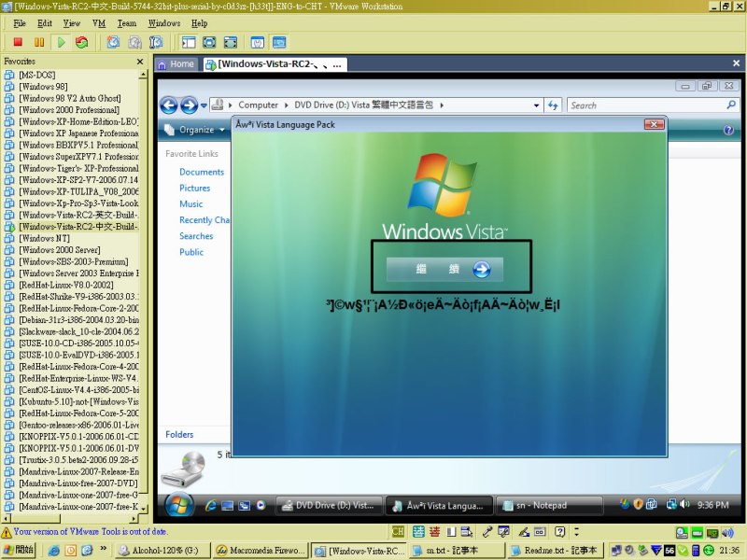747x560 pixels.
Task: Click the orange Suspend button in VMware toolbar
Action: (x=39, y=42)
